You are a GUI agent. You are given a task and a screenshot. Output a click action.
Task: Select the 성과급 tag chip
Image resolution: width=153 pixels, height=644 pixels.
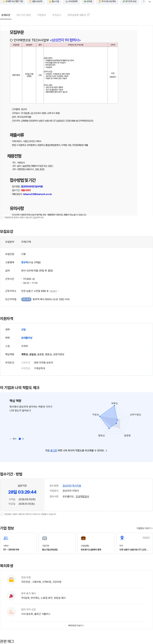click(88, 1)
